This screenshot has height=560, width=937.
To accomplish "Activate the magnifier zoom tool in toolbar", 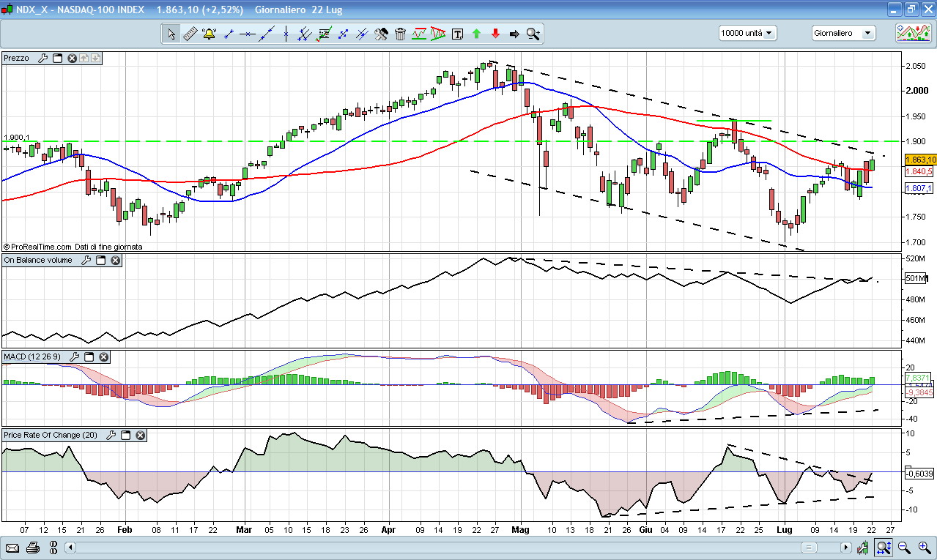I will [x=533, y=34].
